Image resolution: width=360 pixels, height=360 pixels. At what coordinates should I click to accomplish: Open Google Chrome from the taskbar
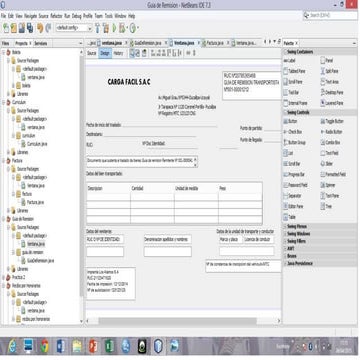44,346
